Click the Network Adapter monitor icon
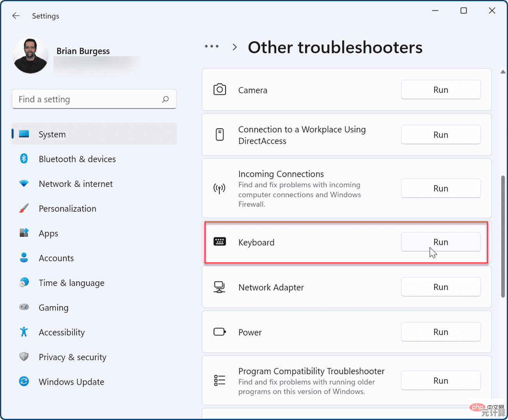The height and width of the screenshot is (420, 508). (x=220, y=287)
